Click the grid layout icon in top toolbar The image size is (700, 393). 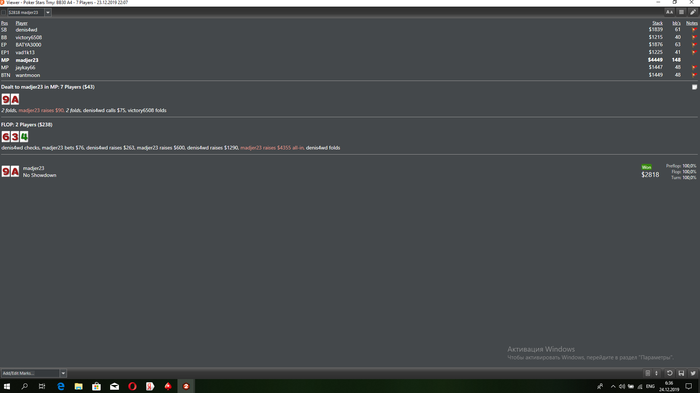pyautogui.click(x=681, y=13)
